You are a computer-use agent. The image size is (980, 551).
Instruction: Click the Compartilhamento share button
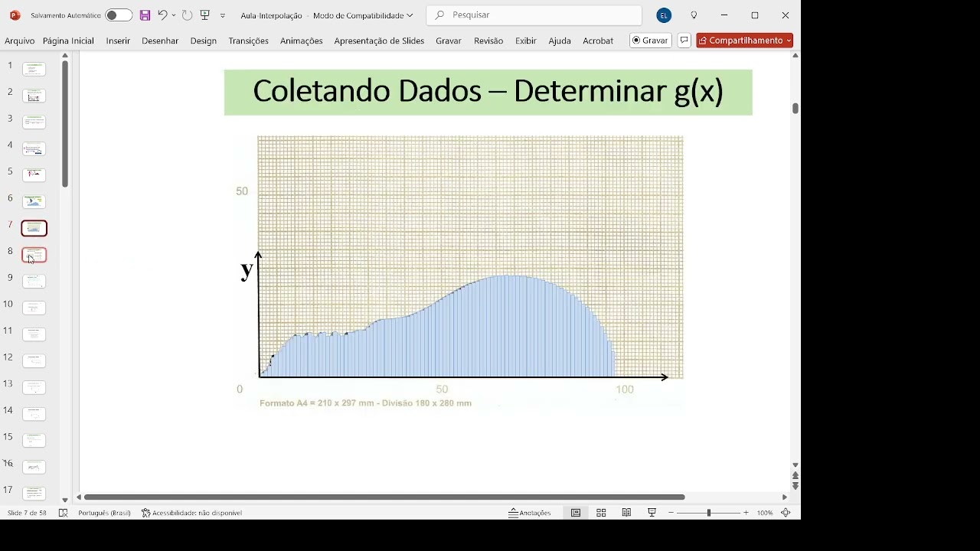745,41
